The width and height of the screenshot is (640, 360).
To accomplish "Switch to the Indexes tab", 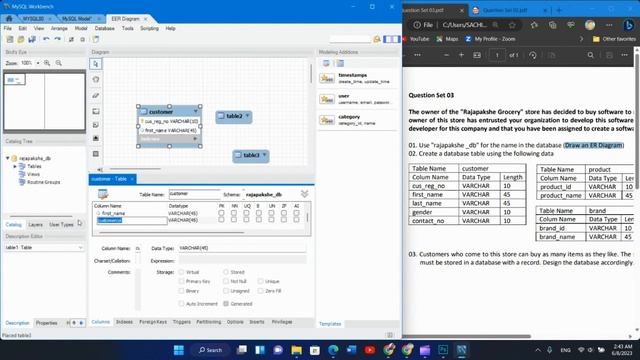I will (124, 322).
